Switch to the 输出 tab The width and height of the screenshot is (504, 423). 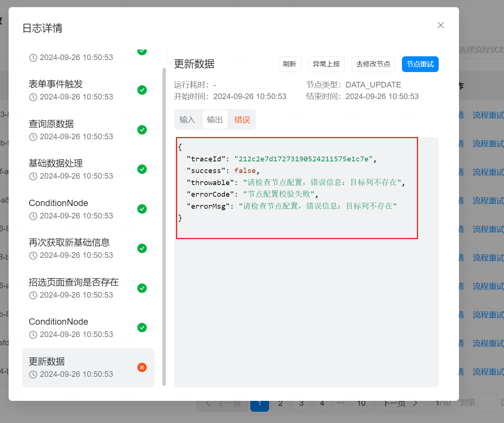click(x=215, y=120)
